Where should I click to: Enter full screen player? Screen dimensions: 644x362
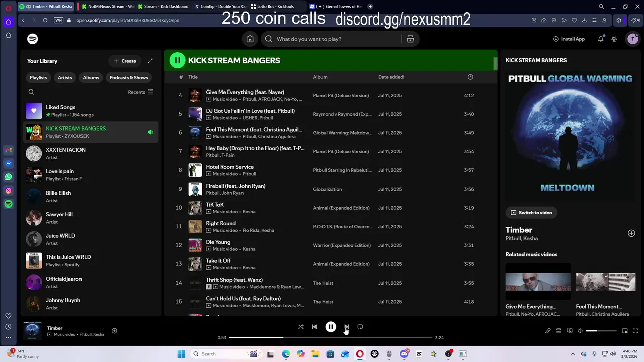[635, 331]
